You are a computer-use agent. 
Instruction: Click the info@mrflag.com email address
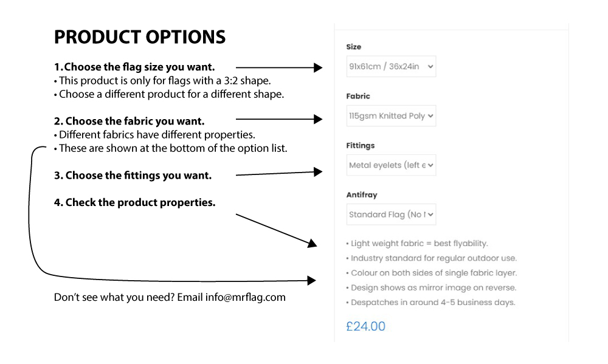246,297
